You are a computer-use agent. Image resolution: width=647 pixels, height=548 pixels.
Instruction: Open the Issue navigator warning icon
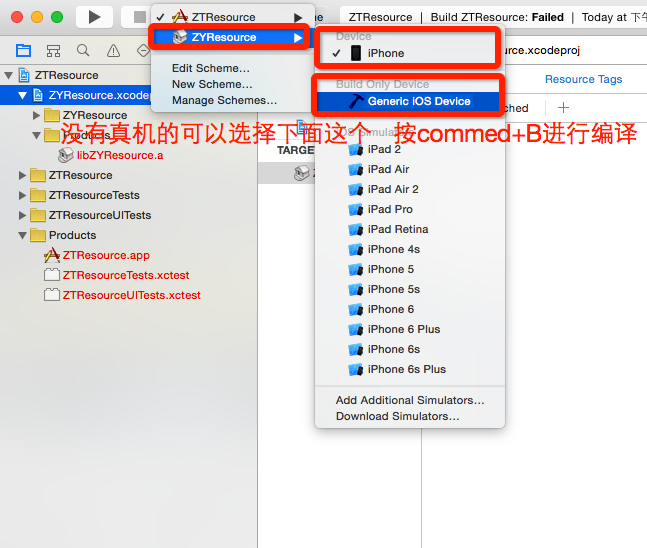coord(113,51)
